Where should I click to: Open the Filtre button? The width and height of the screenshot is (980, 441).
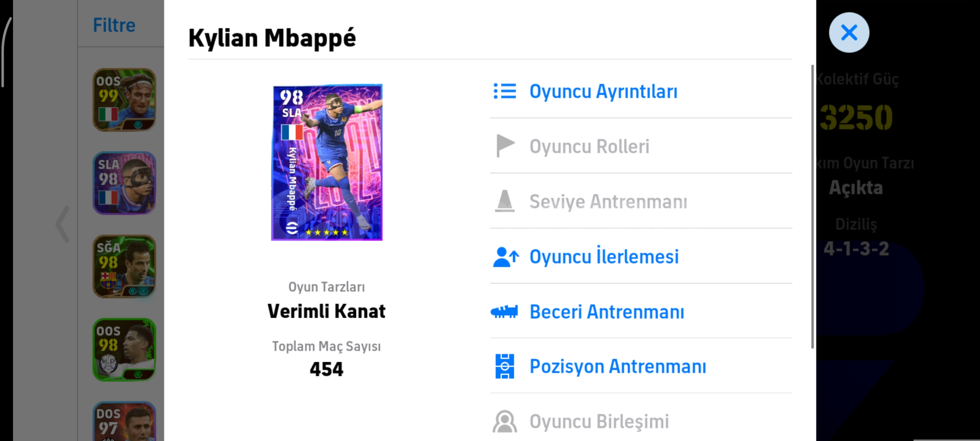click(114, 25)
